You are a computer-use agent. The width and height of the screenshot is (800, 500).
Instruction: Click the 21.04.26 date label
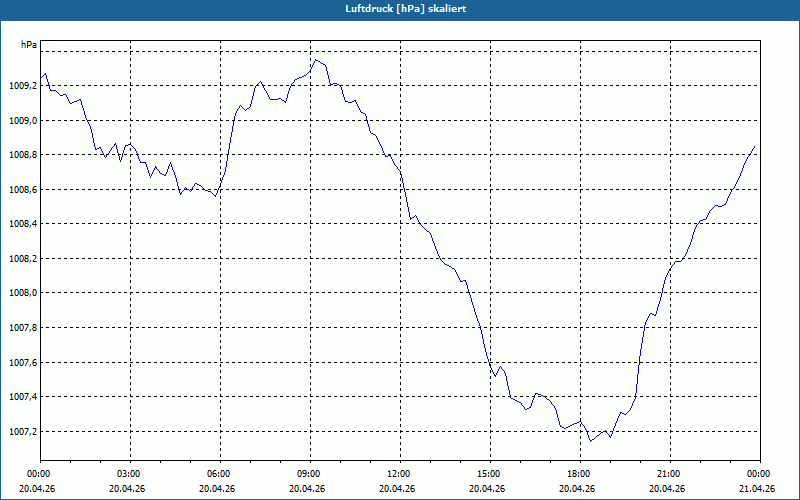tap(757, 488)
